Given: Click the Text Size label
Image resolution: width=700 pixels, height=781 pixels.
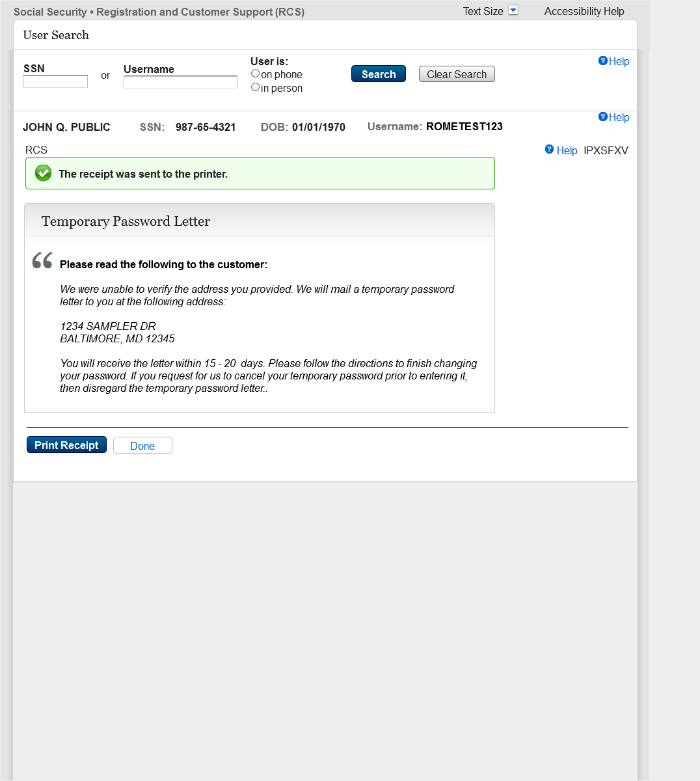Looking at the screenshot, I should pyautogui.click(x=483, y=11).
